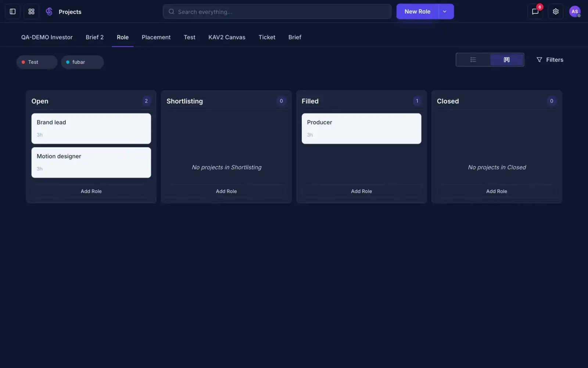Switch to the KAV2 Canvas tab
Screen dimensions: 588x368
click(x=227, y=37)
